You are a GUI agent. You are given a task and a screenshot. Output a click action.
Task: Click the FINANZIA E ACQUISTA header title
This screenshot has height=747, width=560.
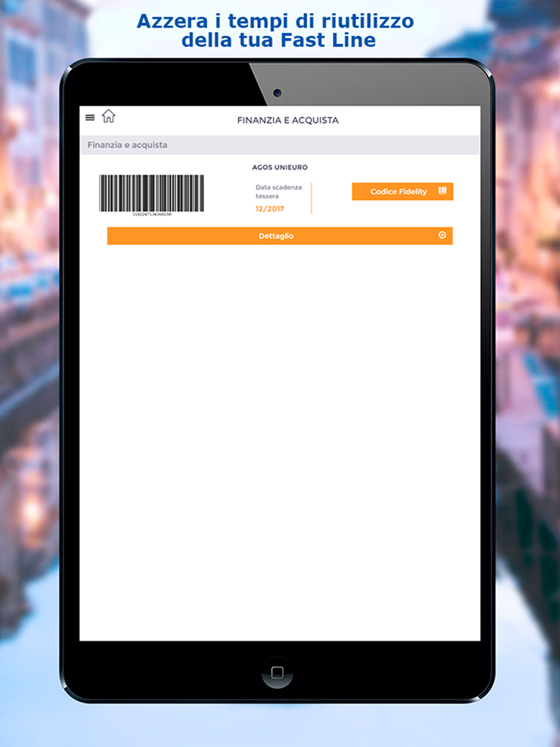point(288,120)
